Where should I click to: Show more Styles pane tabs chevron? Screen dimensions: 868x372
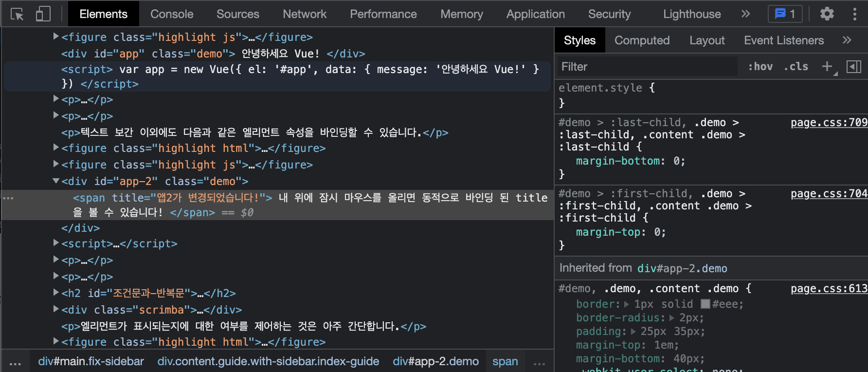tap(847, 40)
